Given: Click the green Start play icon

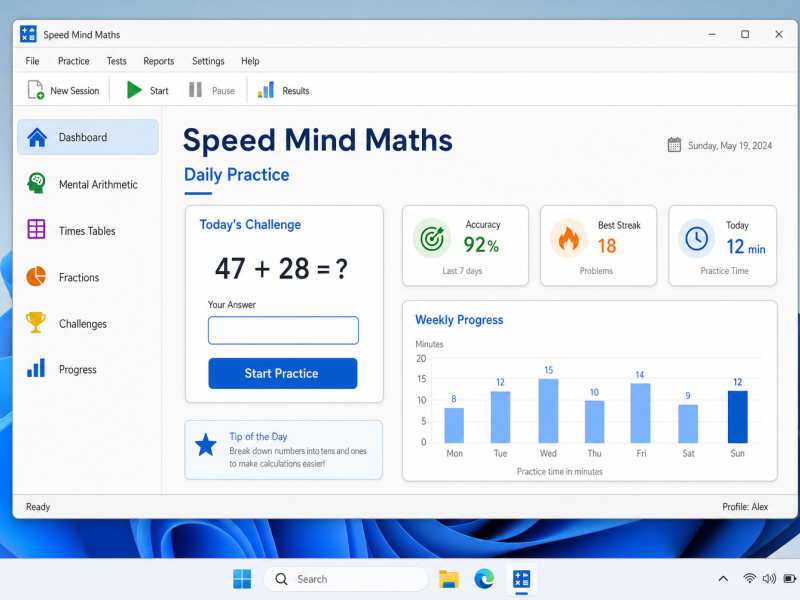Looking at the screenshot, I should (x=134, y=90).
